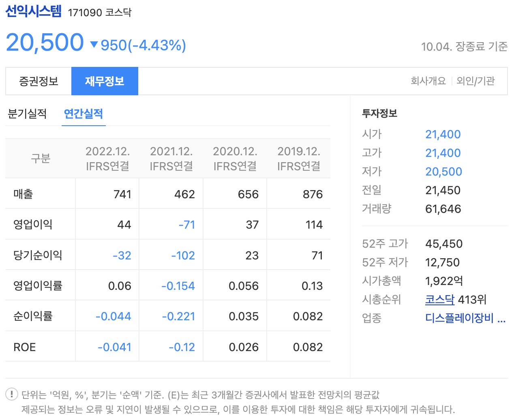Image resolution: width=514 pixels, height=420 pixels.
Task: Click the 매출 value 876
Action: coord(313,194)
